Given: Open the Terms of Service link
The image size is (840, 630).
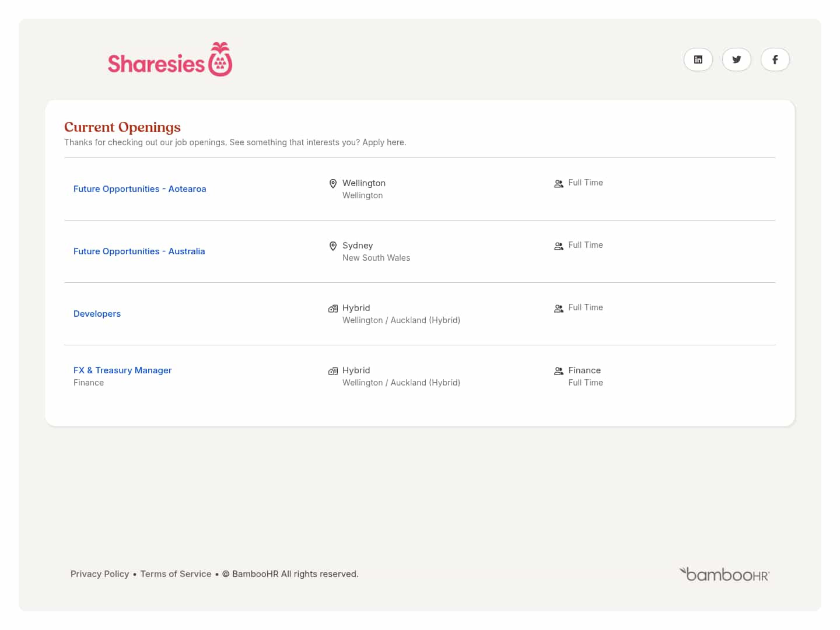Looking at the screenshot, I should point(176,574).
